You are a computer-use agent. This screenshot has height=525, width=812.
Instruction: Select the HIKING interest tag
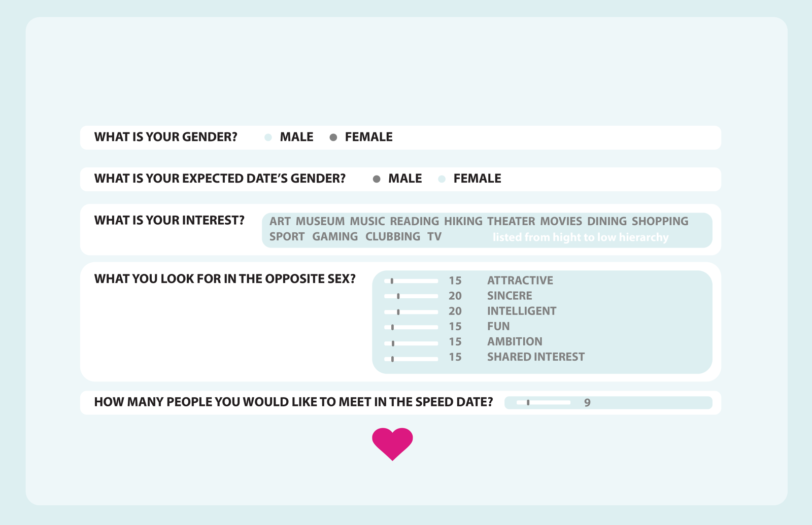(463, 222)
